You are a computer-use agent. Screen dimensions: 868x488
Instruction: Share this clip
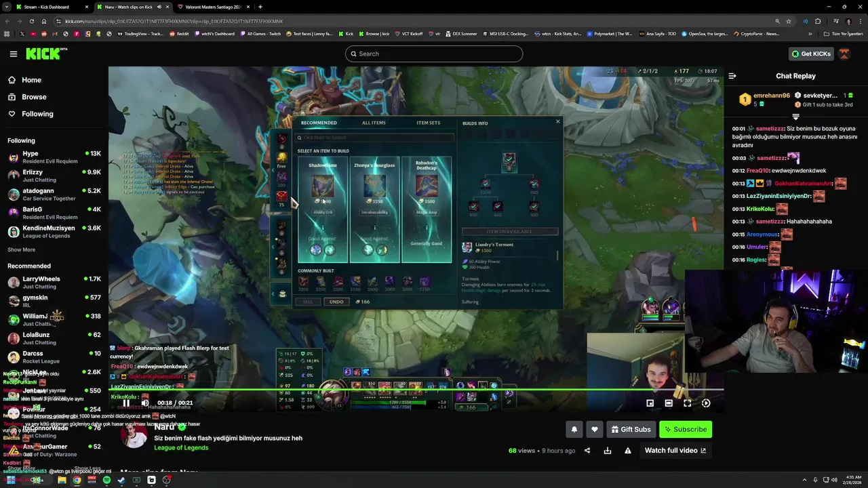click(587, 450)
